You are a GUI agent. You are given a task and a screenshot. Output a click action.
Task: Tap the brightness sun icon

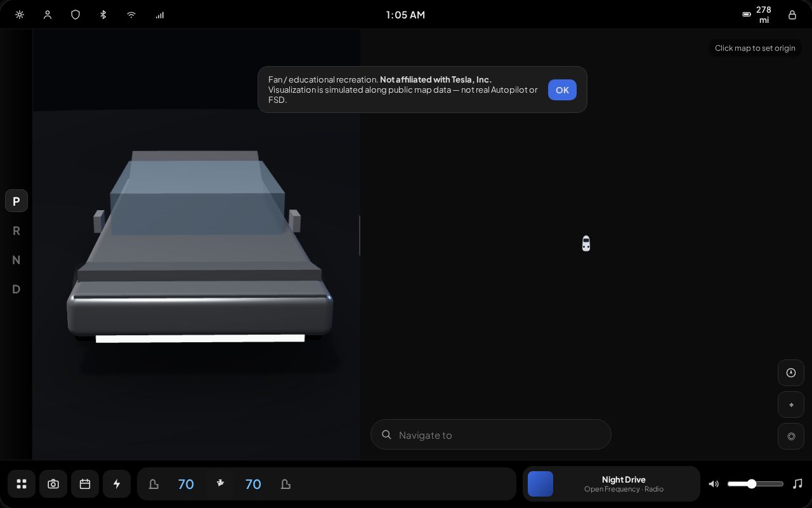(x=20, y=15)
